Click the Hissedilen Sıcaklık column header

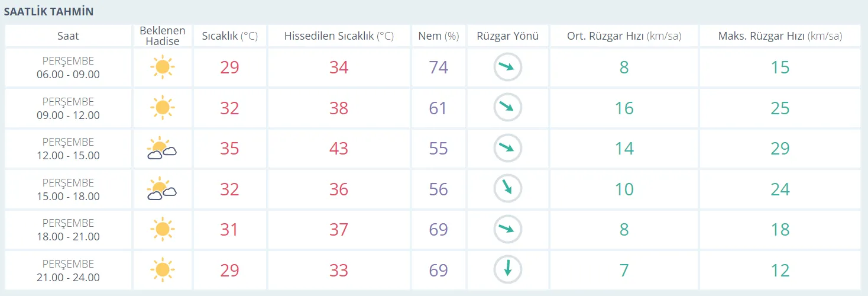[x=339, y=36]
